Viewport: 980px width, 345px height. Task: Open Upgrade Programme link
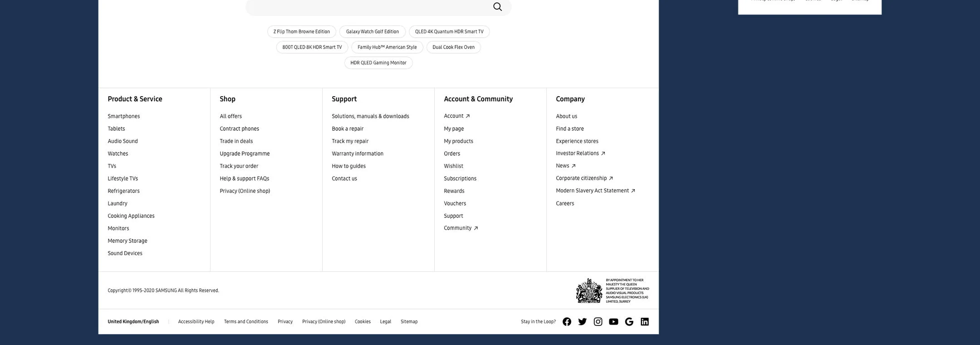(x=245, y=154)
